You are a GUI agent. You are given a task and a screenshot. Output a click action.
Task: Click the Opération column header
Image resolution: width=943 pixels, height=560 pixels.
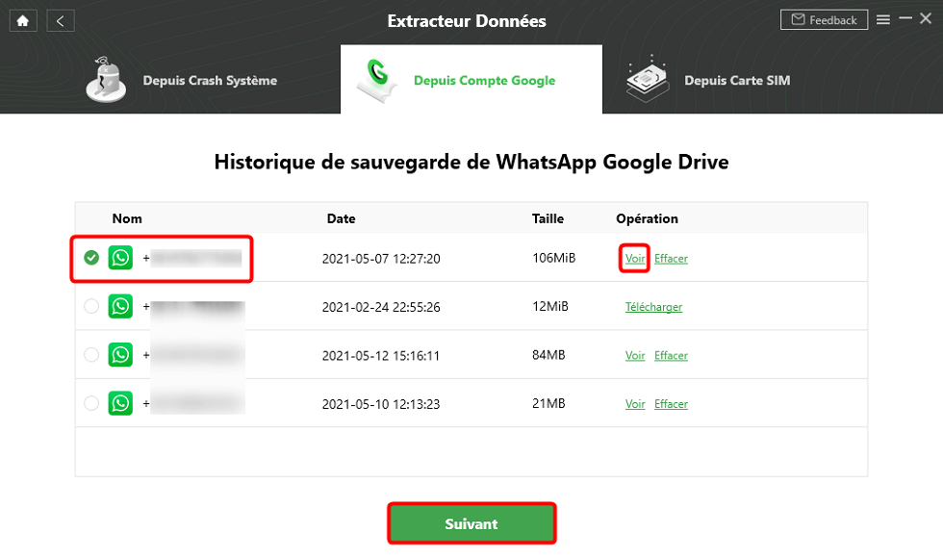(x=647, y=219)
